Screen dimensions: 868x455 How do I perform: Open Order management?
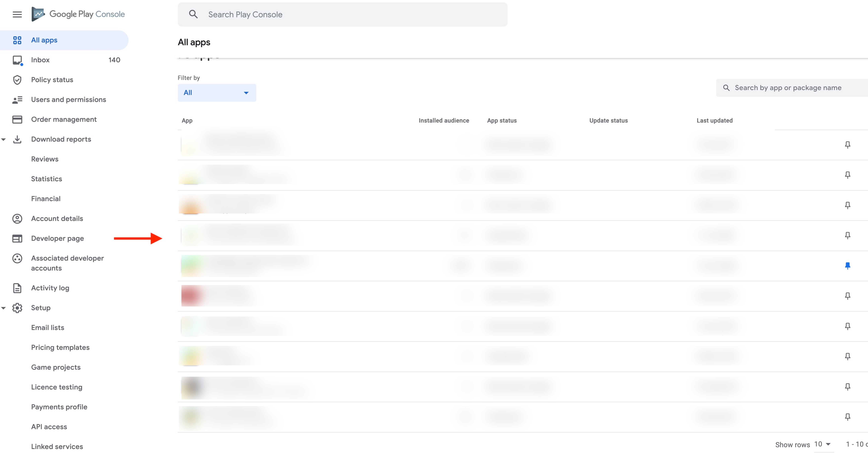click(x=64, y=119)
